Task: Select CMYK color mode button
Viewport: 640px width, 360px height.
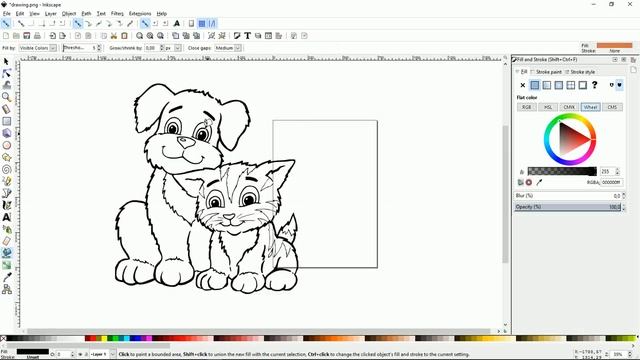Action: (x=569, y=107)
